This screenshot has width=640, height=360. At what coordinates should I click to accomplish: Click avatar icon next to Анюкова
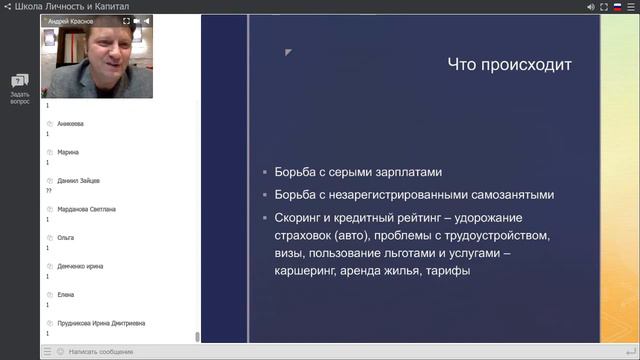(x=50, y=124)
